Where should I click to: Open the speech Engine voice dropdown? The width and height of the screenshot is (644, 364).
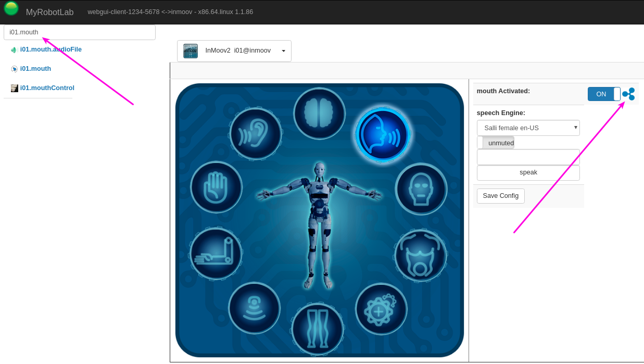pyautogui.click(x=528, y=128)
